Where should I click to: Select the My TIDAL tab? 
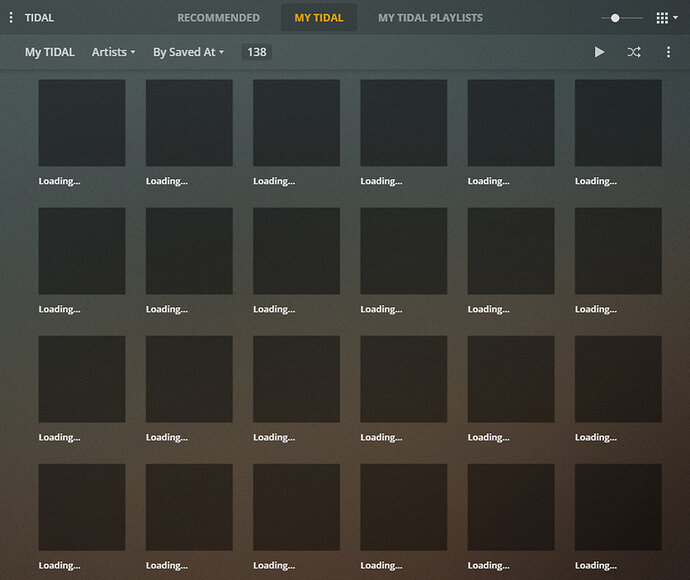click(x=318, y=18)
